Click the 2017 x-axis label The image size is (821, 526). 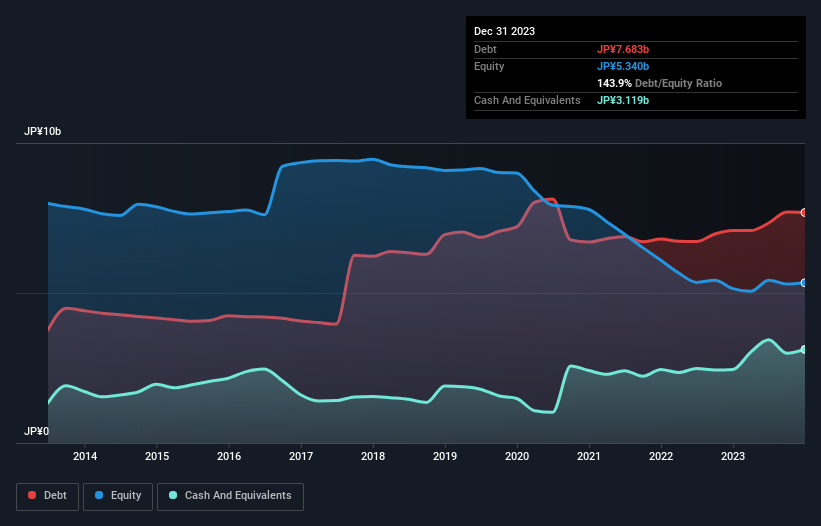coord(301,456)
